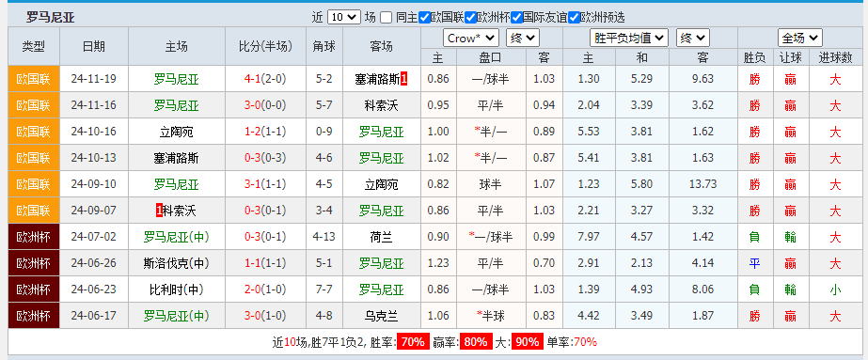
Task: Click the 日期 column header
Action: pyautogui.click(x=93, y=46)
